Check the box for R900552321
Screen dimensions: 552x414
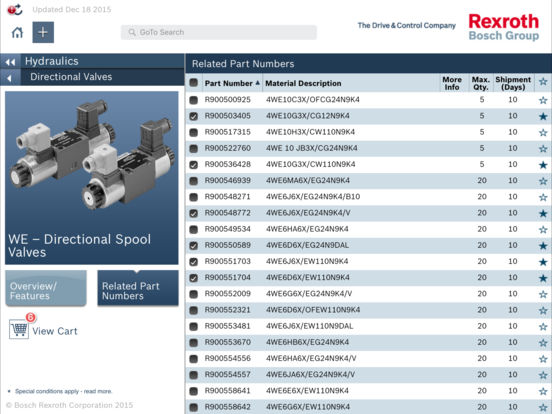click(194, 310)
